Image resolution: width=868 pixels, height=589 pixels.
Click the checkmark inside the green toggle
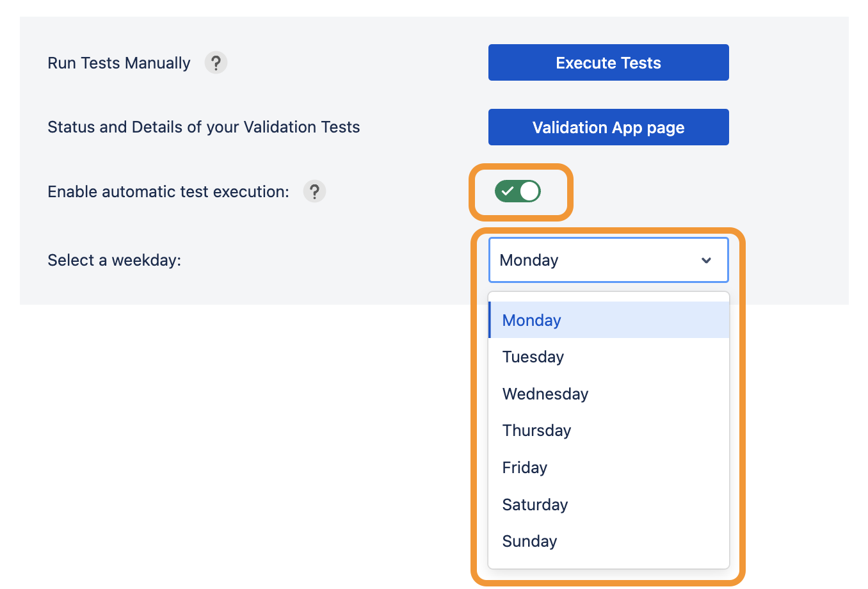[508, 191]
